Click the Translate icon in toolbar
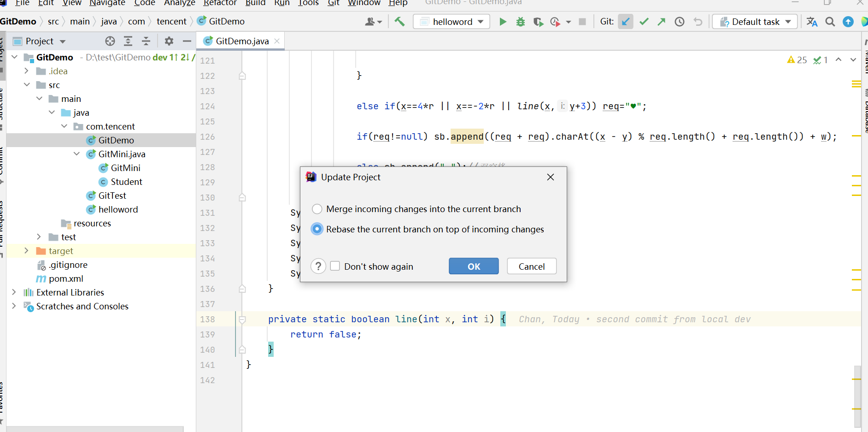This screenshot has height=432, width=868. [x=812, y=22]
